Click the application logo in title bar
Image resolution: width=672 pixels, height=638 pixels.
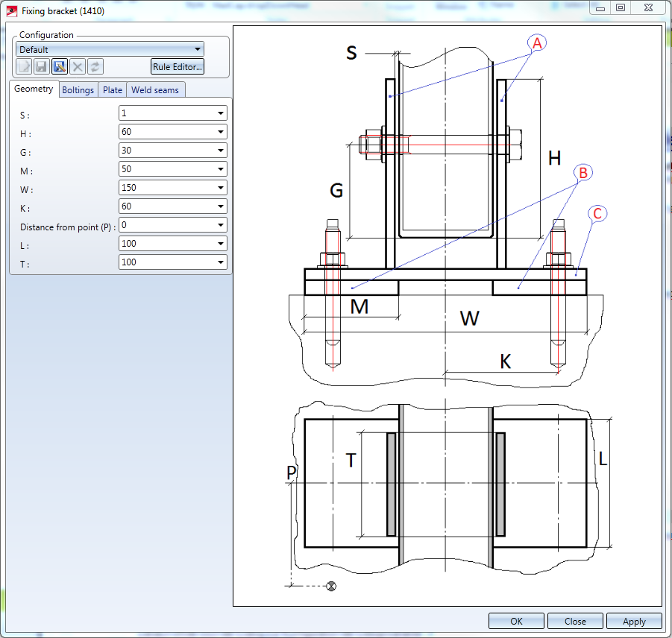click(12, 11)
